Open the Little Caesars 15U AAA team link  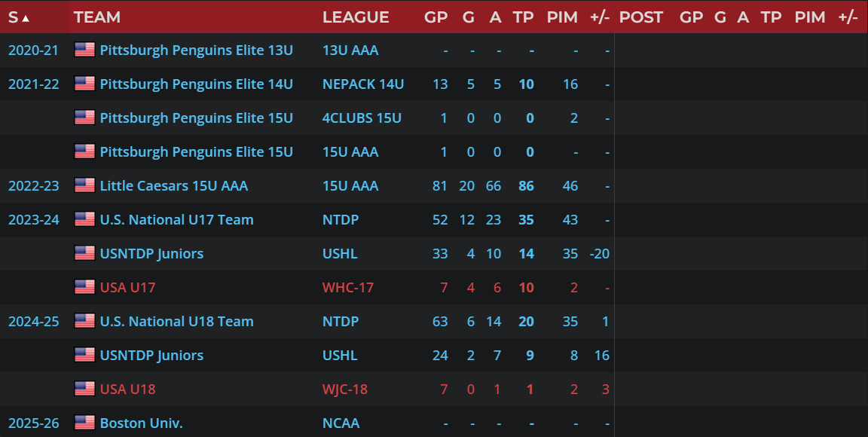point(173,185)
